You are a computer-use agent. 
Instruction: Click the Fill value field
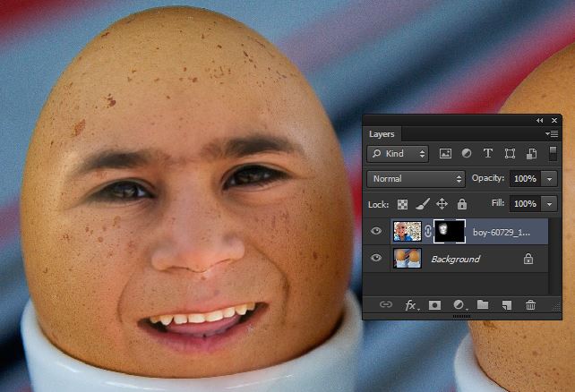525,204
